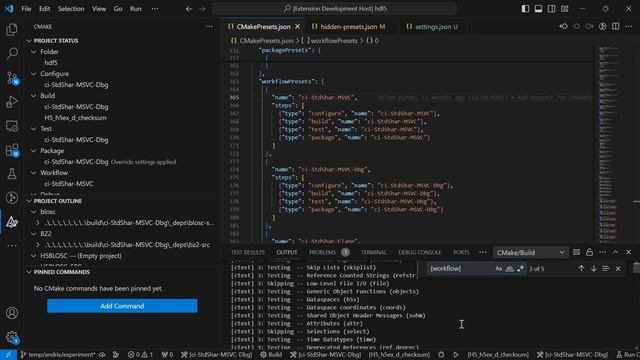Click the launch play icon in status bar
This screenshot has height=360, width=640.
pyautogui.click(x=456, y=355)
